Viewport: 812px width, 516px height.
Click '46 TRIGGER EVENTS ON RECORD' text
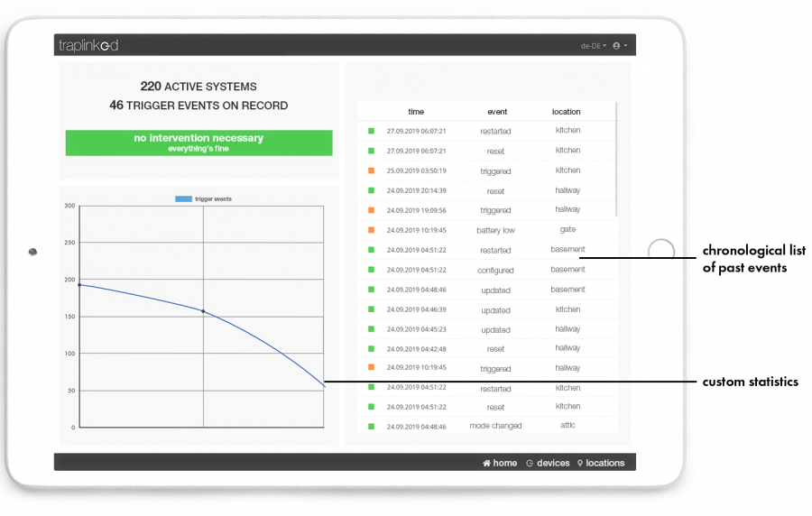coord(198,106)
